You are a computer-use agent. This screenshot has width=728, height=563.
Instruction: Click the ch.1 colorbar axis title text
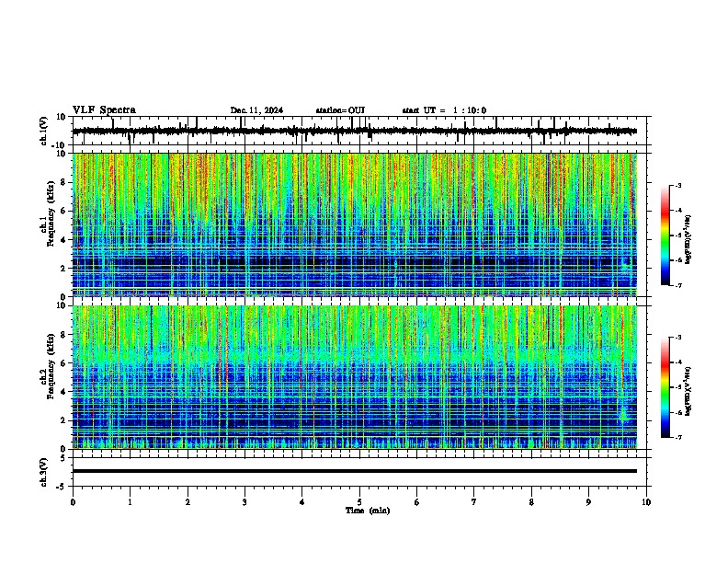[x=688, y=239]
